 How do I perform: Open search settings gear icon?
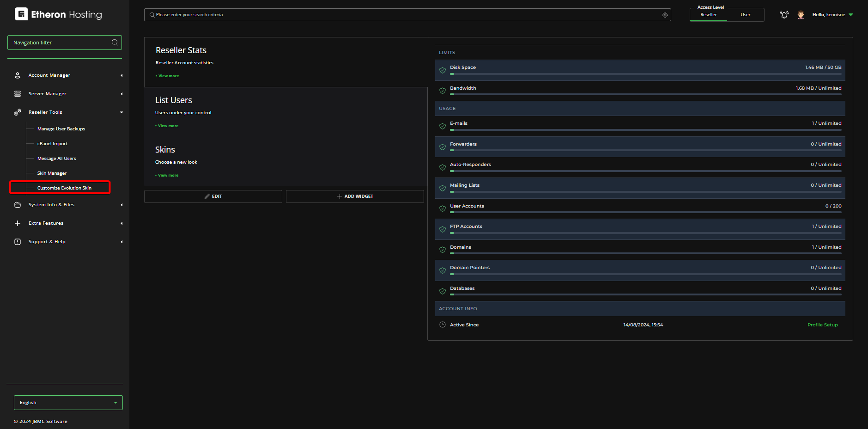click(665, 15)
